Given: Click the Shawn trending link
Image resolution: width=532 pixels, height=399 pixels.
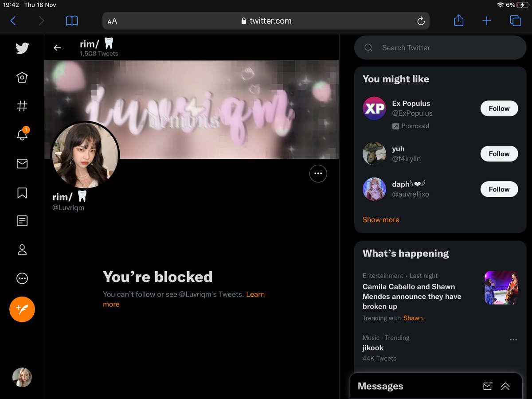Looking at the screenshot, I should point(413,318).
